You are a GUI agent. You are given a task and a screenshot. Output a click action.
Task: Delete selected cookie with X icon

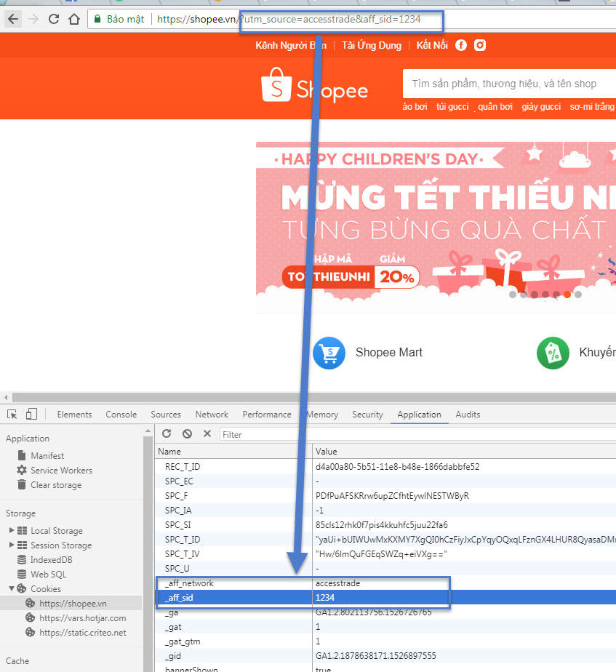point(207,433)
